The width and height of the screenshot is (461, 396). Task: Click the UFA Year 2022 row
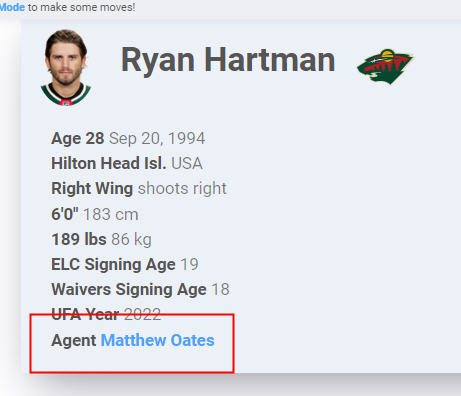106,314
